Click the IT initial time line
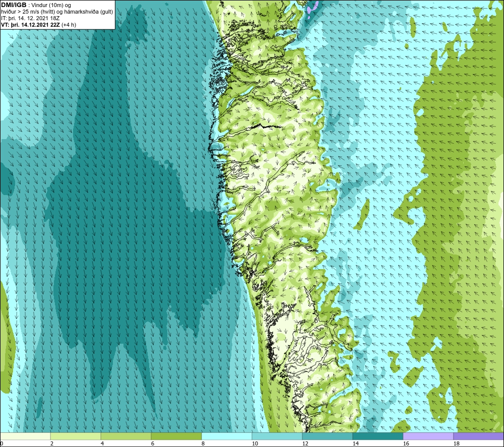Screen dimensions: 504x447 (x=30, y=18)
